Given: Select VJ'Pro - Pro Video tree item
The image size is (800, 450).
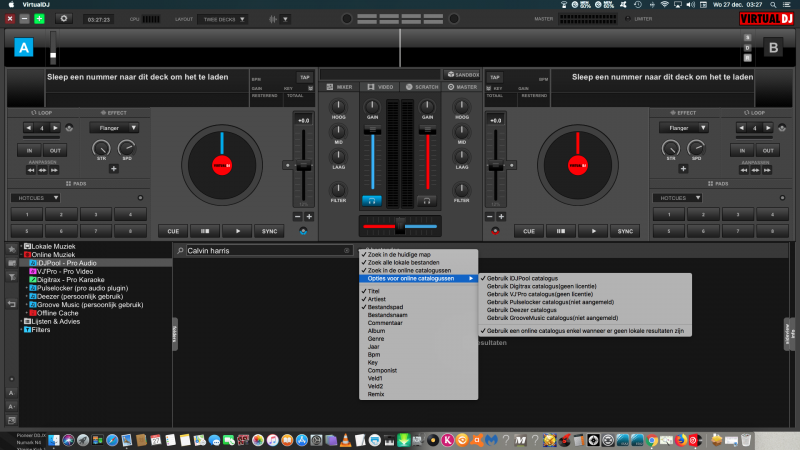Looking at the screenshot, I should pyautogui.click(x=65, y=271).
